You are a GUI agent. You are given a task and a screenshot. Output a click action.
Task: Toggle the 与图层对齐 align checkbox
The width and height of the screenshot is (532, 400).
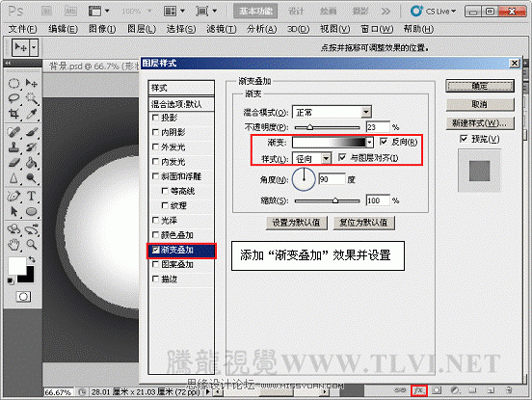(342, 157)
